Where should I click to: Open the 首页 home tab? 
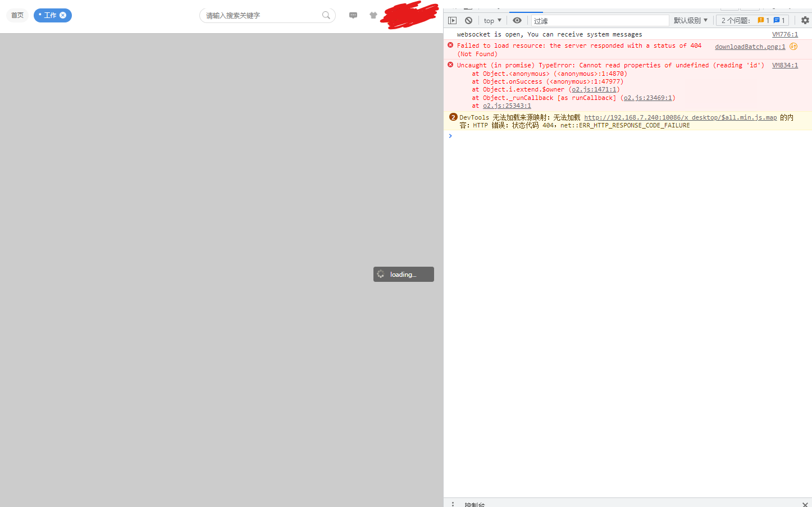(x=17, y=15)
